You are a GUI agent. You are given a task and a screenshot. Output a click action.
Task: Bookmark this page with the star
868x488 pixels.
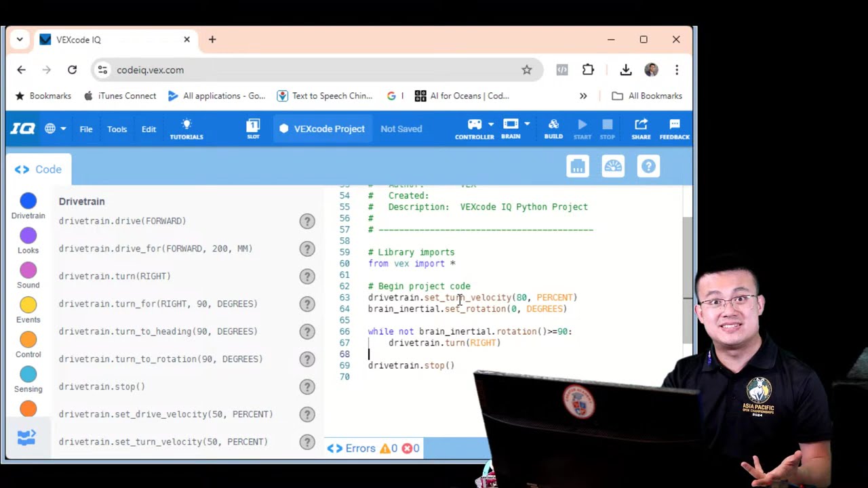click(526, 70)
